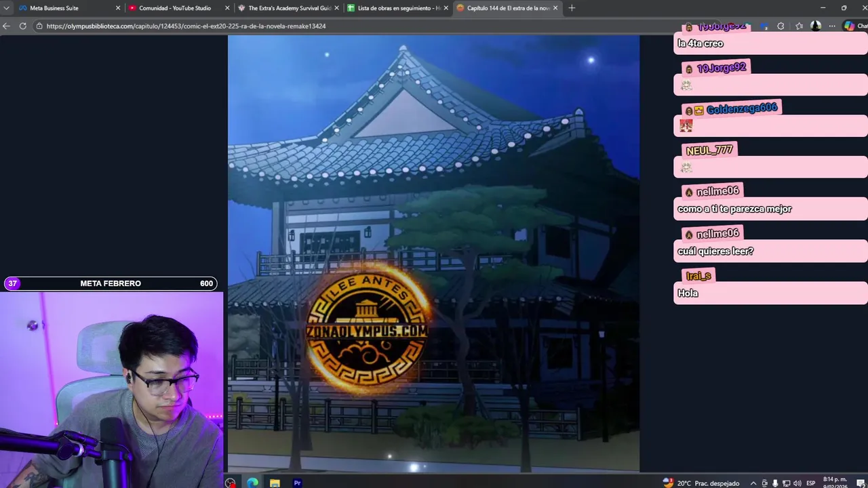Click the microphone tray icon
This screenshot has height=488, width=868.
(775, 483)
